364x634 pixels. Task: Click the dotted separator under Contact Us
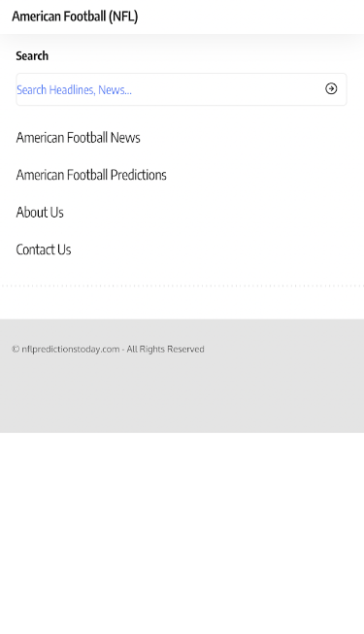coord(182,285)
